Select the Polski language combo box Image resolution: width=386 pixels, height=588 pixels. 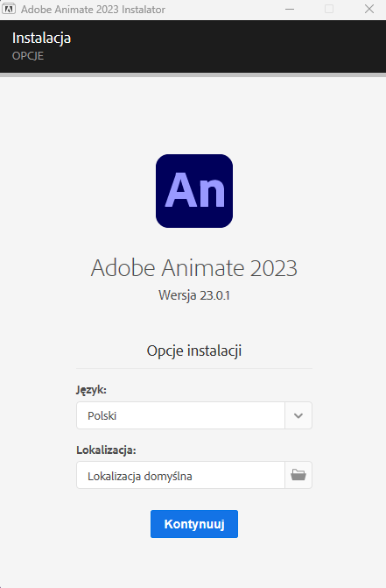pyautogui.click(x=194, y=415)
